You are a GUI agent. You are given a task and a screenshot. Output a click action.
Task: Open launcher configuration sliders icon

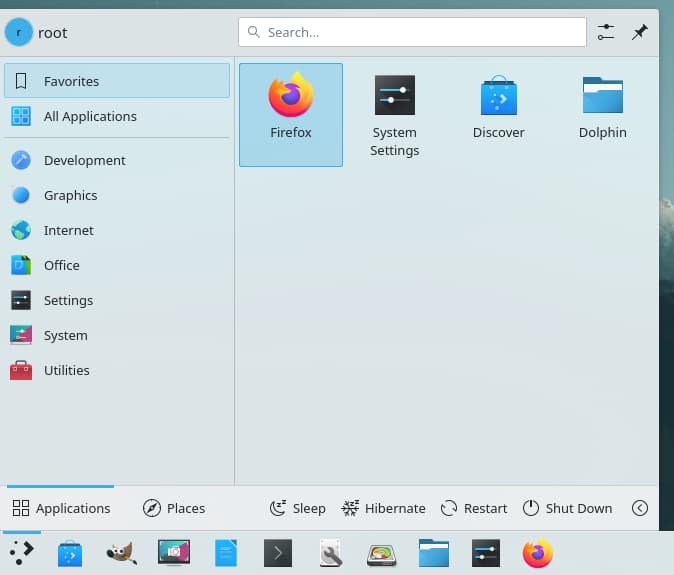pyautogui.click(x=606, y=32)
